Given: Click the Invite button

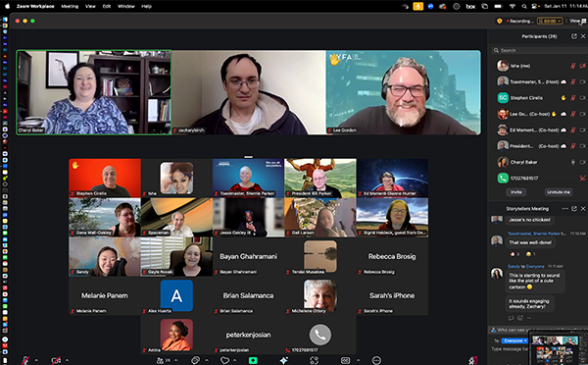Looking at the screenshot, I should [516, 192].
